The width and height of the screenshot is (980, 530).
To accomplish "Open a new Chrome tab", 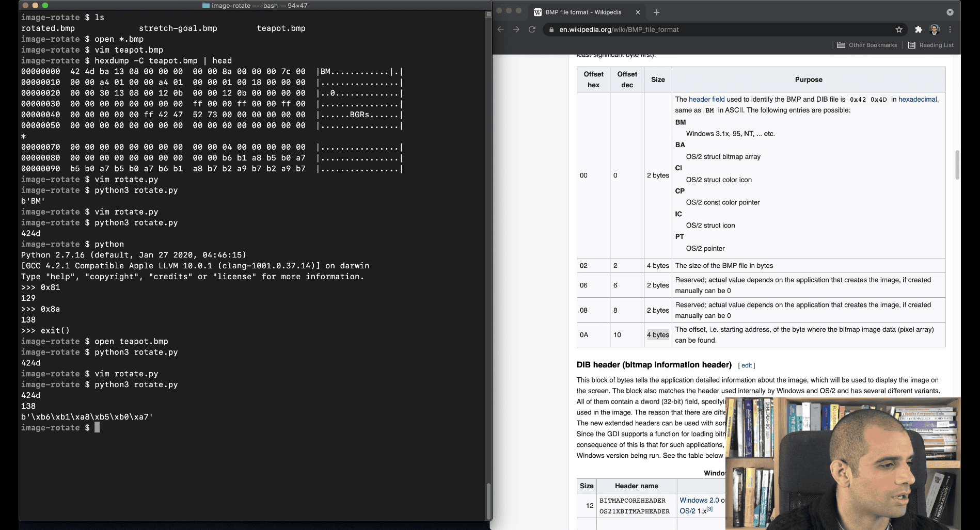I will (x=656, y=12).
